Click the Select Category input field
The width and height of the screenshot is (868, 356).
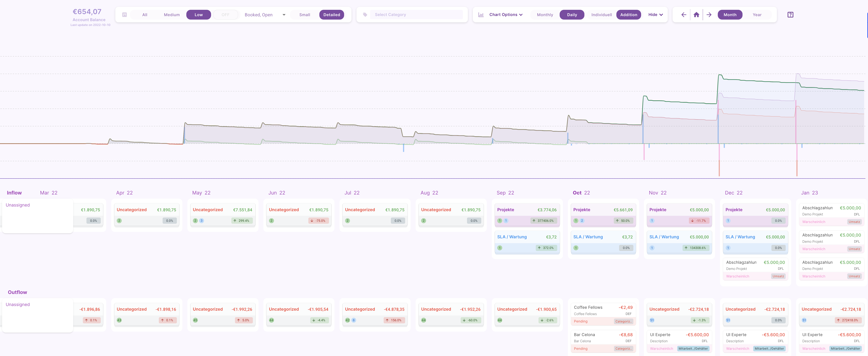click(416, 15)
